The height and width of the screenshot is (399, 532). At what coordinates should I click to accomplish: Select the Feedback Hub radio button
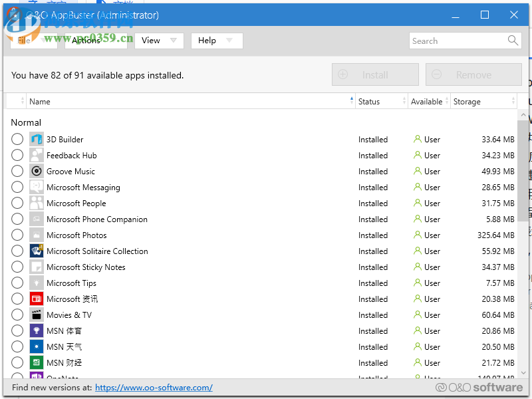coord(17,156)
